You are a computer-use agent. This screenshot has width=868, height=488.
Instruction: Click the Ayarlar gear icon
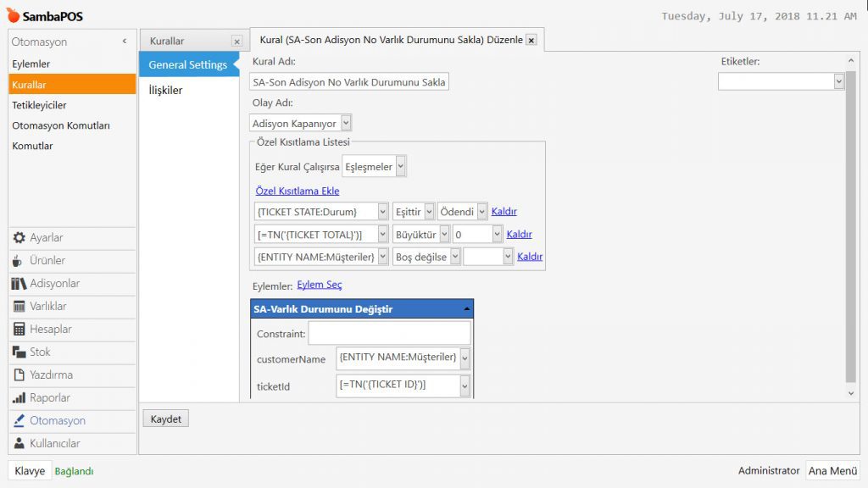19,238
